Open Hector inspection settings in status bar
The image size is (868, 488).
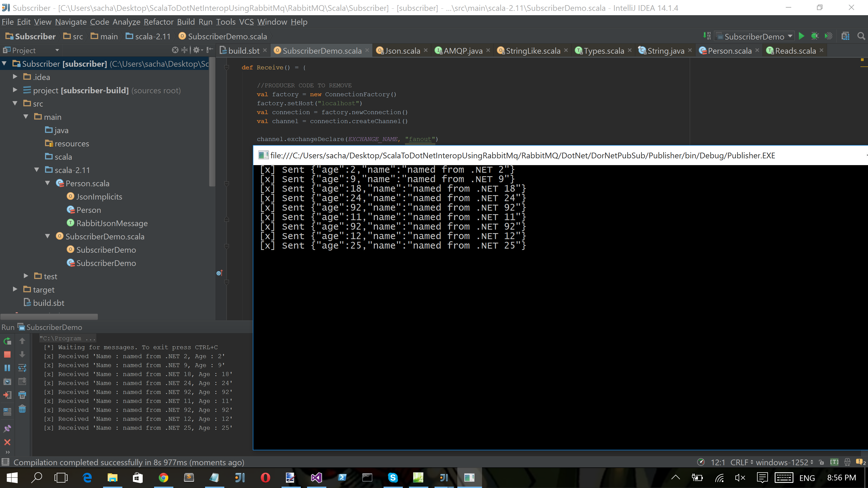847,462
